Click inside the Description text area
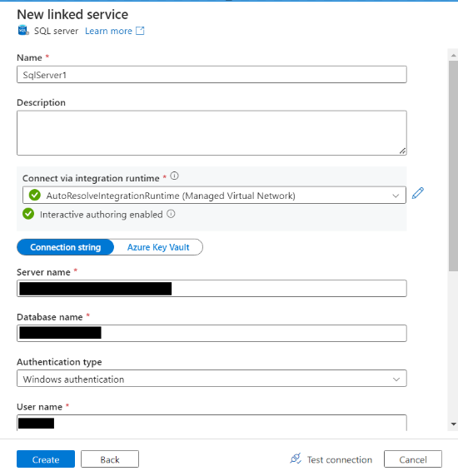 pos(212,133)
